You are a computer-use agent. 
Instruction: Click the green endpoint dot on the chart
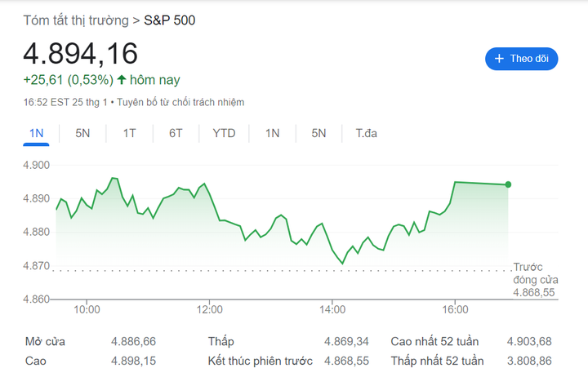(x=508, y=184)
